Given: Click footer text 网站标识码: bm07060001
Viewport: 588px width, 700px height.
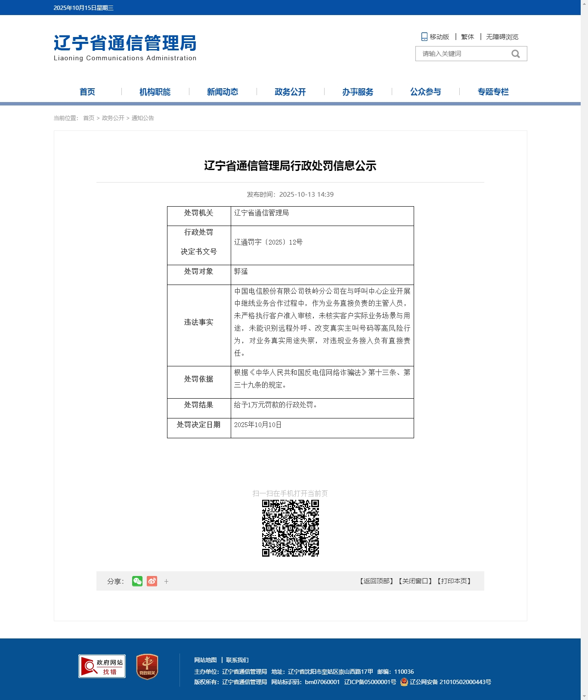Looking at the screenshot, I should 305,682.
